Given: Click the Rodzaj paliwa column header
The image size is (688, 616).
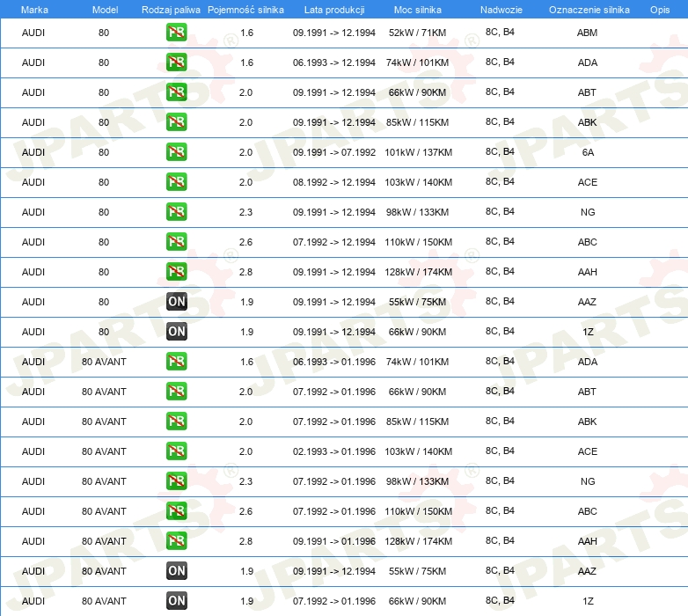Looking at the screenshot, I should [171, 10].
